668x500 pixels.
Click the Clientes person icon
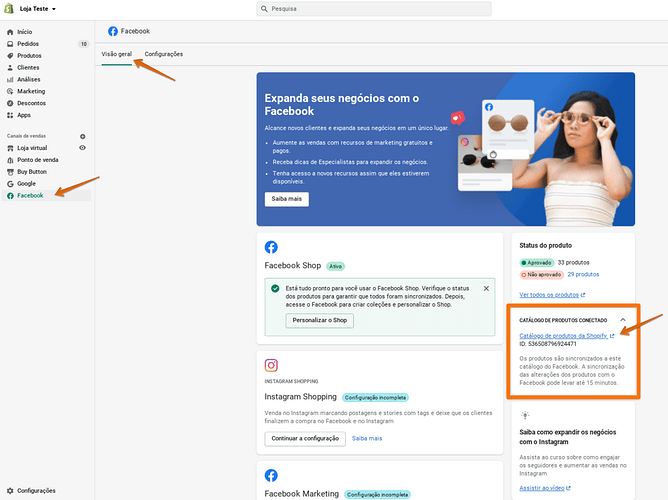(10, 68)
